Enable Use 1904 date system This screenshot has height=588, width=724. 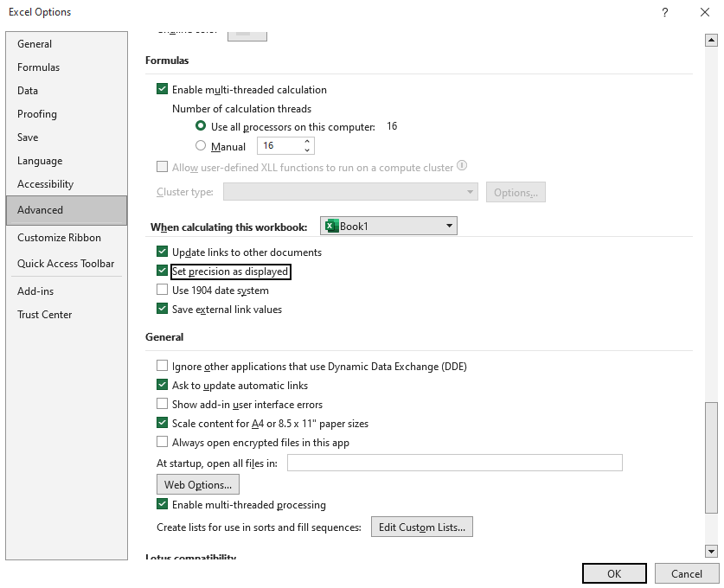[162, 291]
